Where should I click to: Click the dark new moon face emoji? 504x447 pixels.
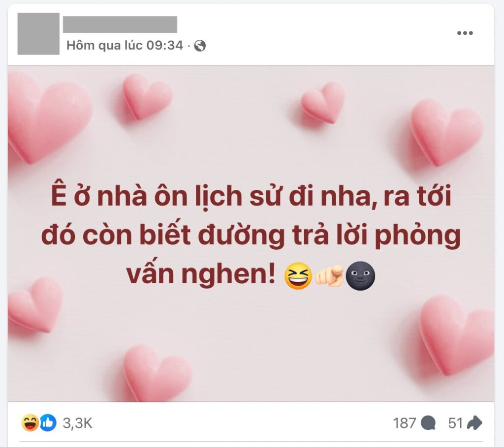click(360, 276)
